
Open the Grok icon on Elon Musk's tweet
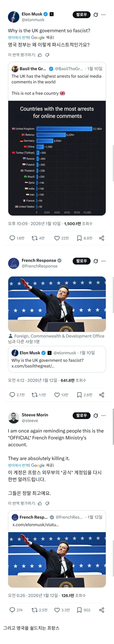tap(96, 15)
